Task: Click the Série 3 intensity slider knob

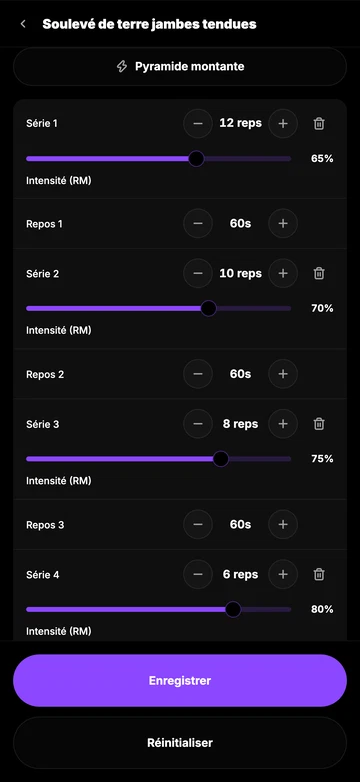Action: (221, 459)
